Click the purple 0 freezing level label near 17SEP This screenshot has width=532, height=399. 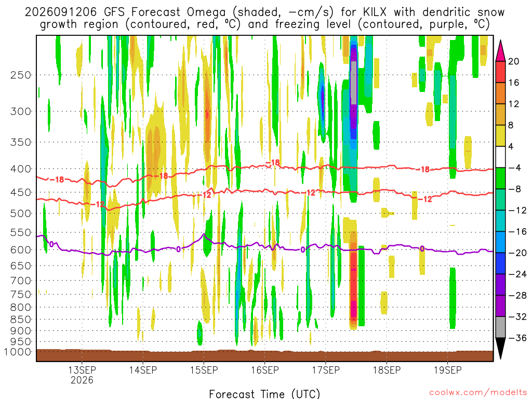coord(303,250)
